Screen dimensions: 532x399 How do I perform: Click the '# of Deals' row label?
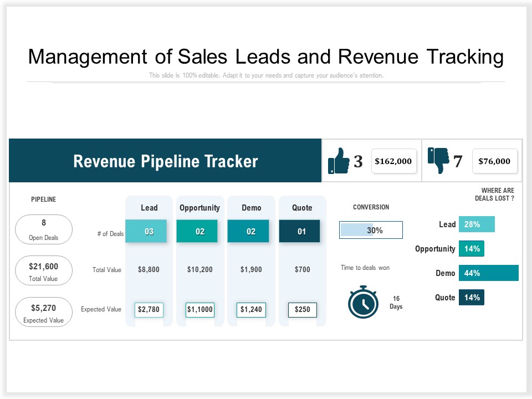(x=110, y=234)
